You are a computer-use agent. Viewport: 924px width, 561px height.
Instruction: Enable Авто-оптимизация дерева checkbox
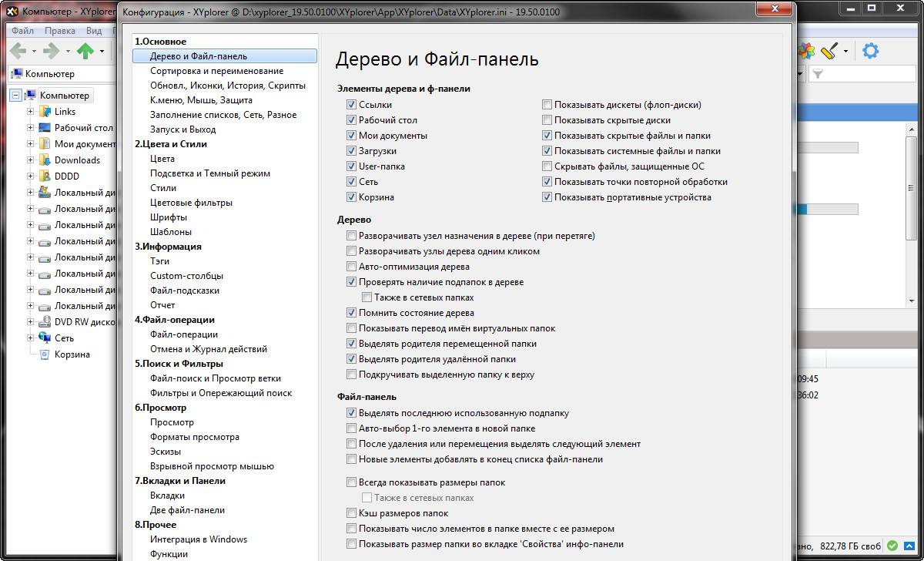tap(351, 267)
